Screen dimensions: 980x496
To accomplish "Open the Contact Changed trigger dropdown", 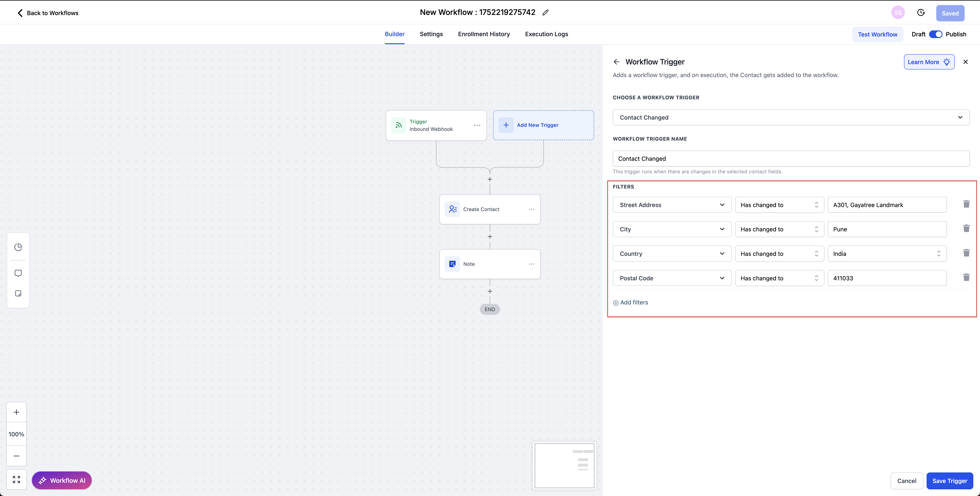I will point(791,117).
